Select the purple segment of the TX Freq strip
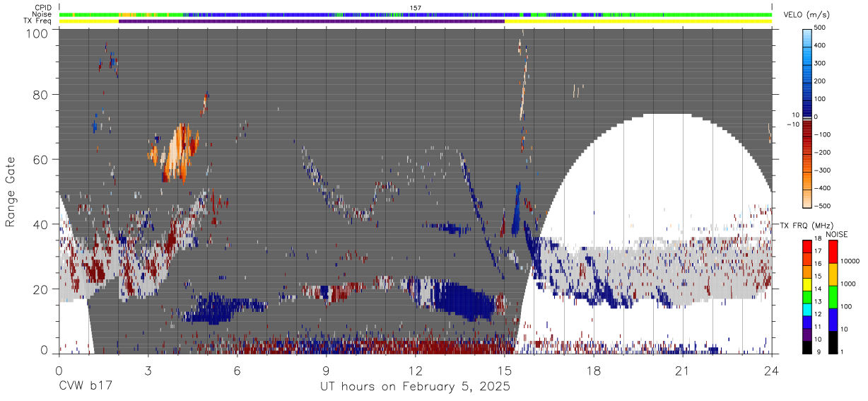 312,21
